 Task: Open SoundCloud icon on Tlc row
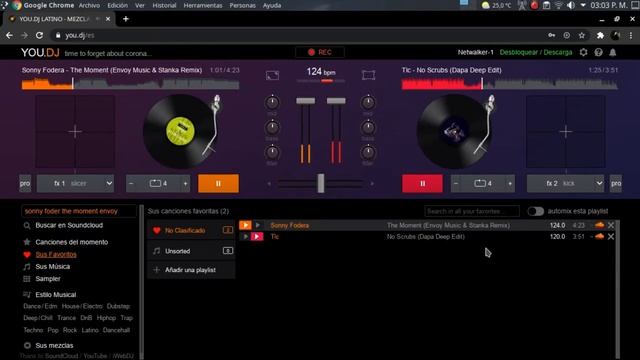(x=599, y=236)
